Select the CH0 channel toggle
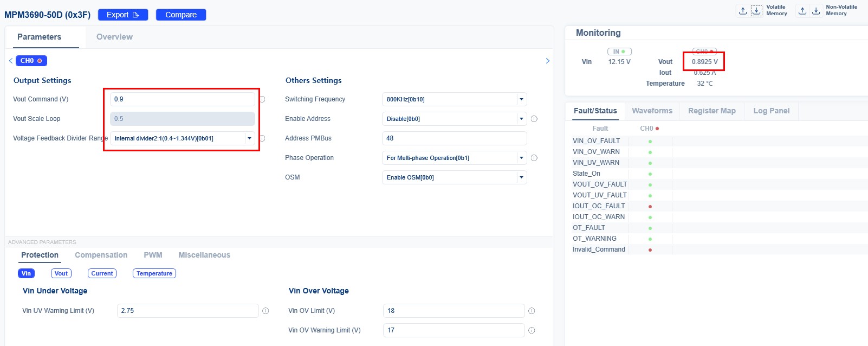 tap(31, 61)
